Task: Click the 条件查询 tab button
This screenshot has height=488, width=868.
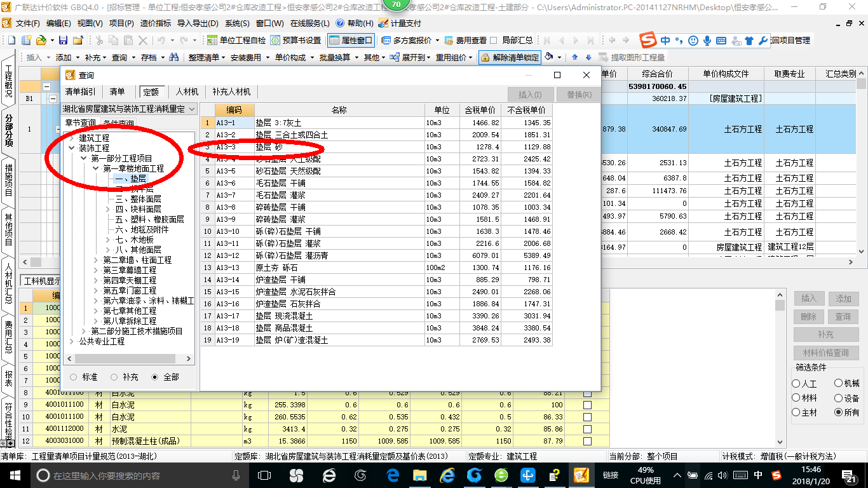Action: pos(118,123)
